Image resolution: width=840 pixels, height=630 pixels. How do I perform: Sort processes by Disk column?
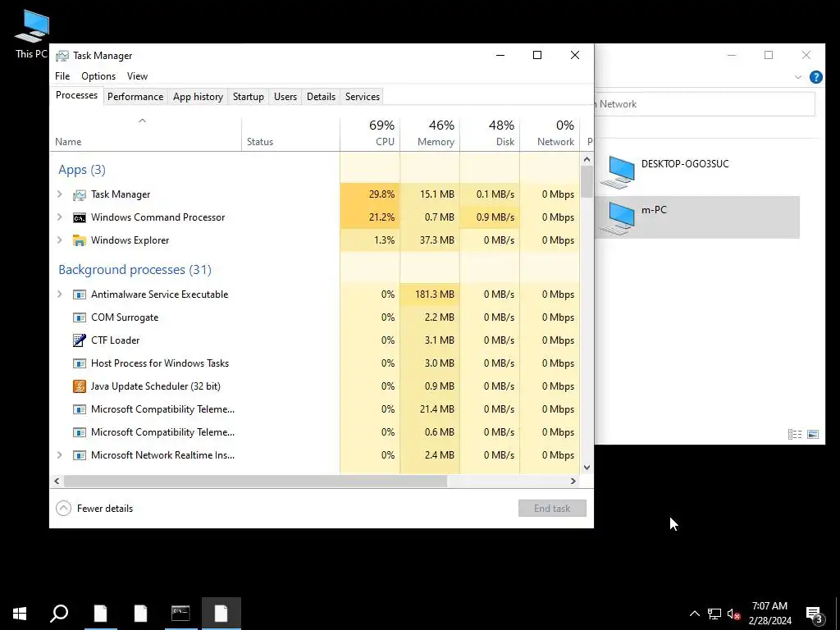(490, 134)
